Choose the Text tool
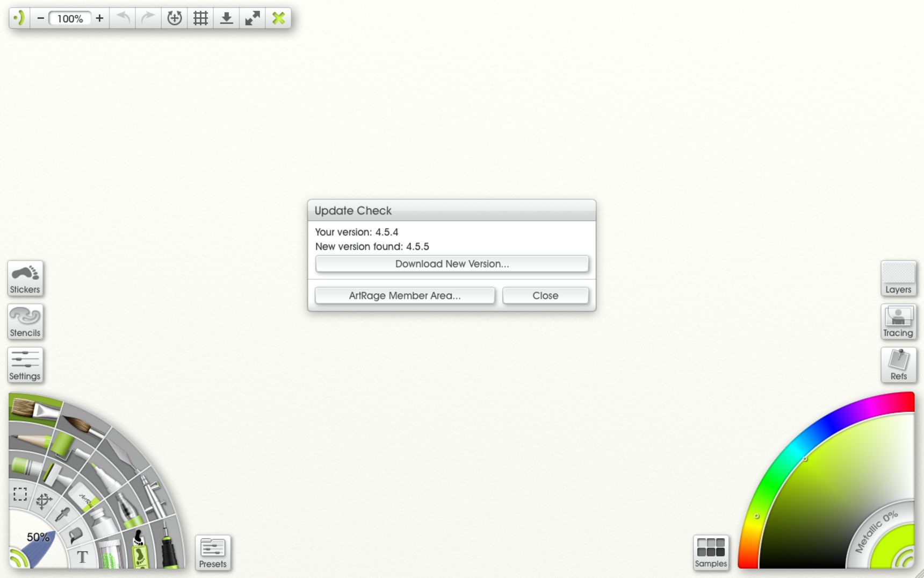This screenshot has width=924, height=578. coord(82,557)
